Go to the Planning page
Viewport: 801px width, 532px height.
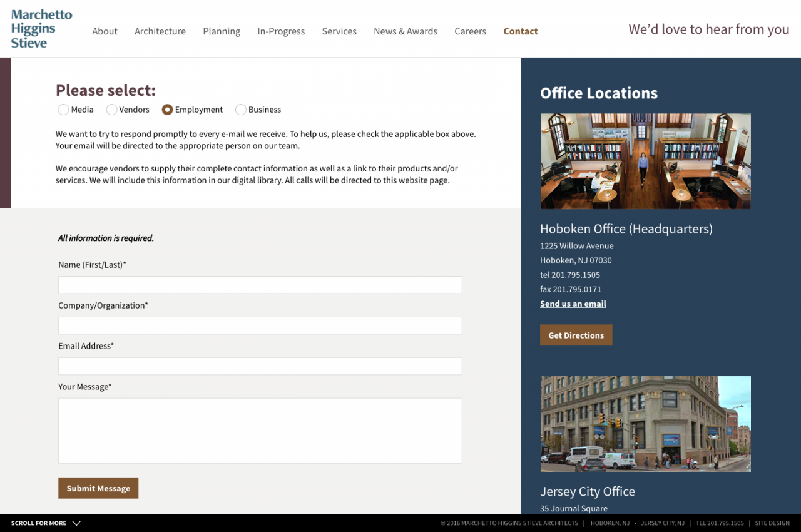(222, 31)
